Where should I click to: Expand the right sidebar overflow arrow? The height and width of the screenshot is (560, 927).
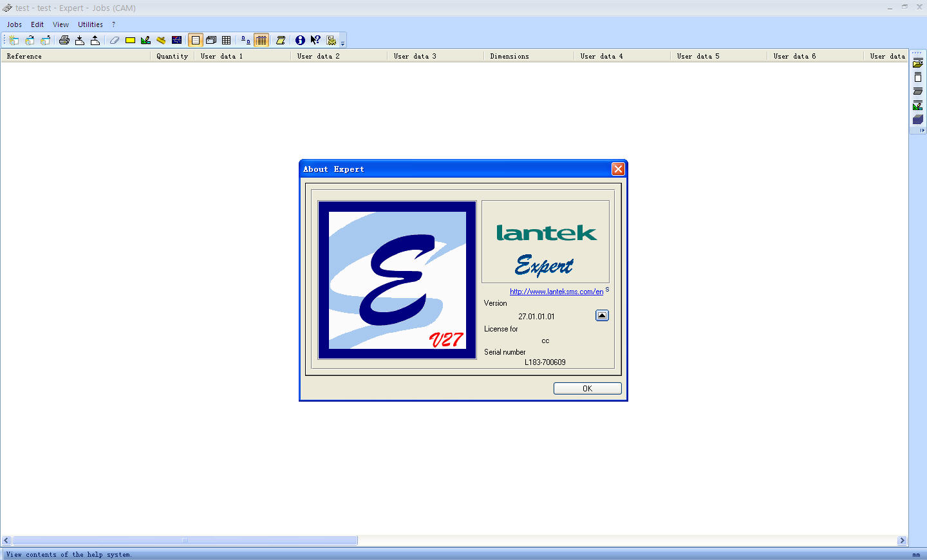click(x=922, y=130)
